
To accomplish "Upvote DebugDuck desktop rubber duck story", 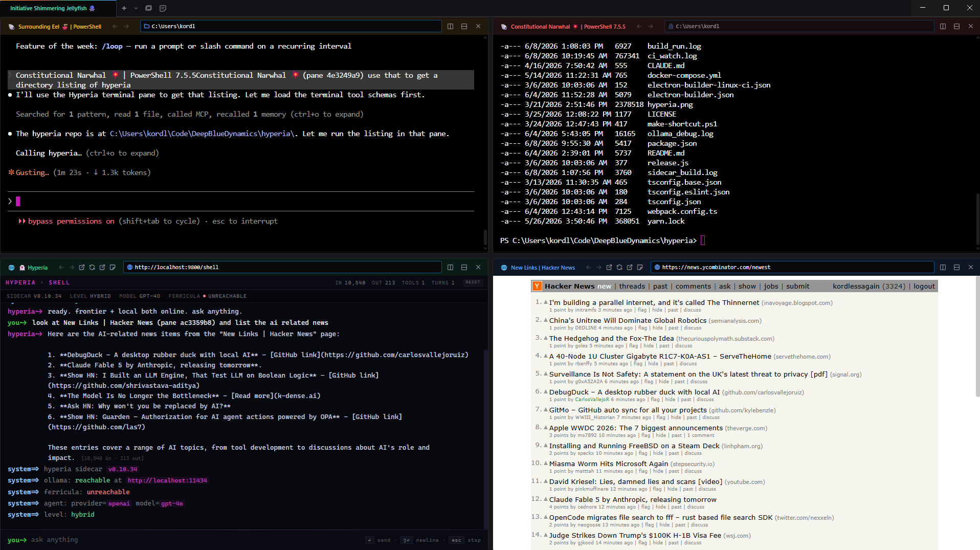I will pyautogui.click(x=546, y=392).
